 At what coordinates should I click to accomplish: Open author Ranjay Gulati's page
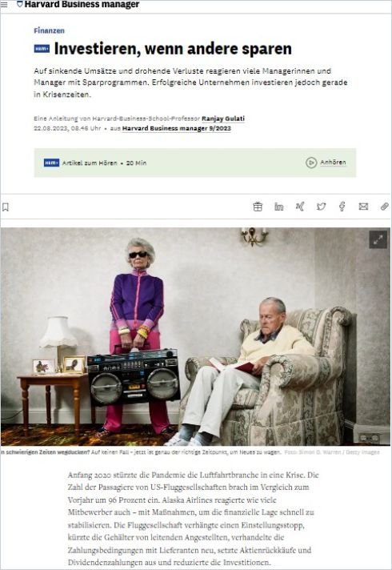(223, 118)
